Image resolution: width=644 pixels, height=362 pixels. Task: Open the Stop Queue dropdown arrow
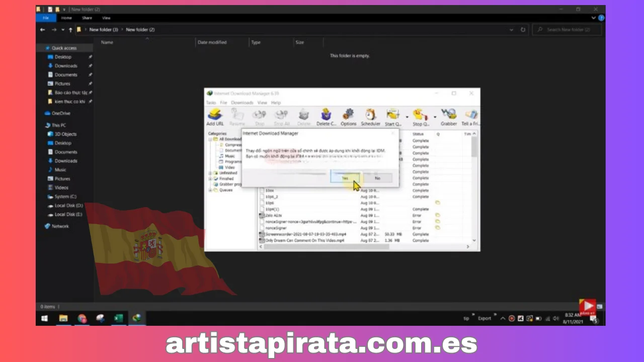435,118
